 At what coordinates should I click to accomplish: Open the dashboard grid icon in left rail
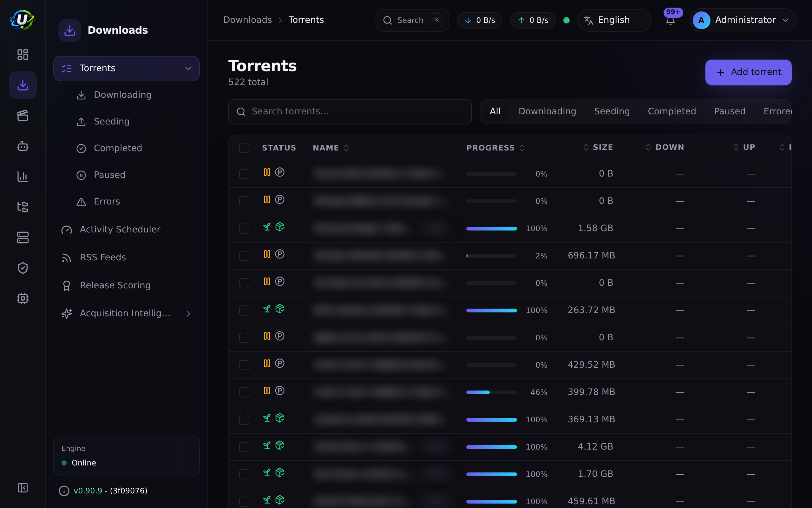pyautogui.click(x=23, y=54)
